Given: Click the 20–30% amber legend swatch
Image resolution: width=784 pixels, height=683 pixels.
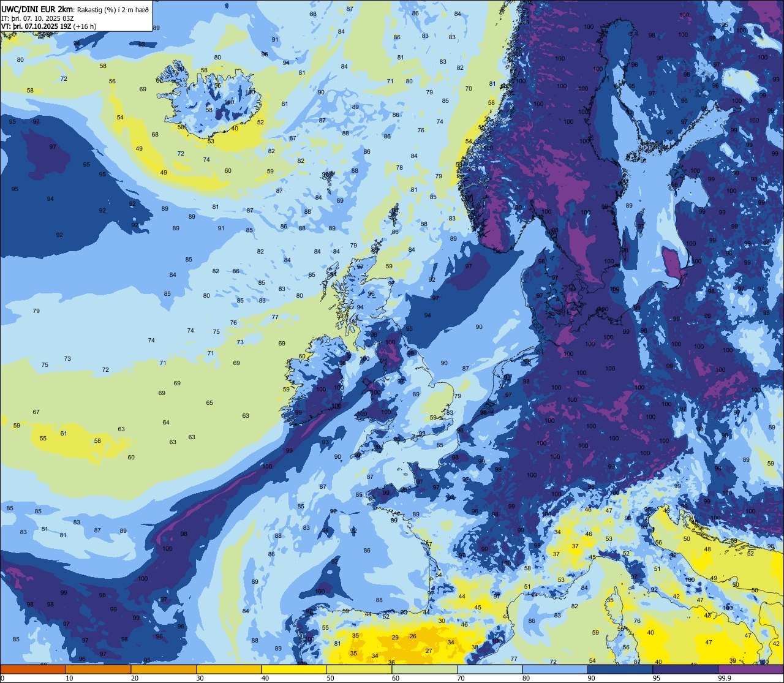Looking at the screenshot, I should click(x=164, y=669).
